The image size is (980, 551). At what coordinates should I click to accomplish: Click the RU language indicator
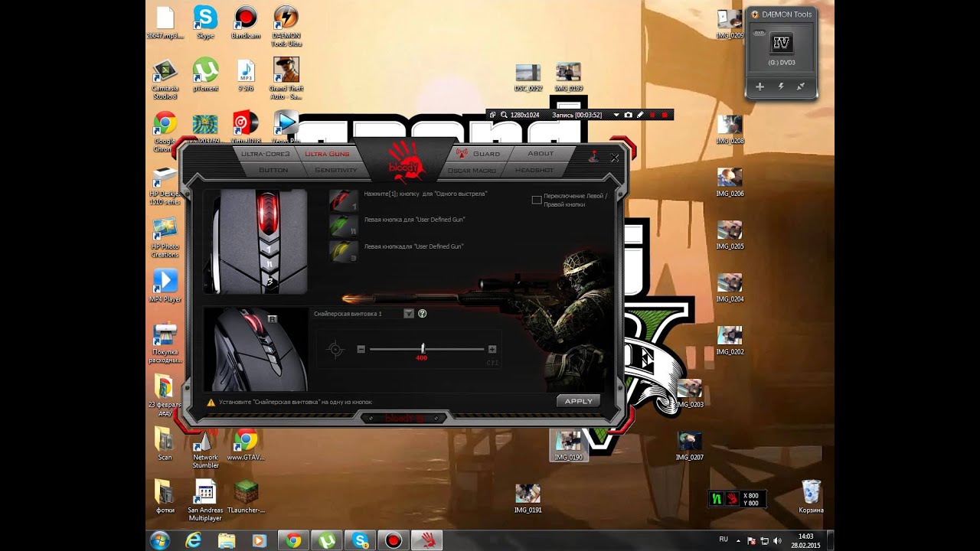(724, 540)
